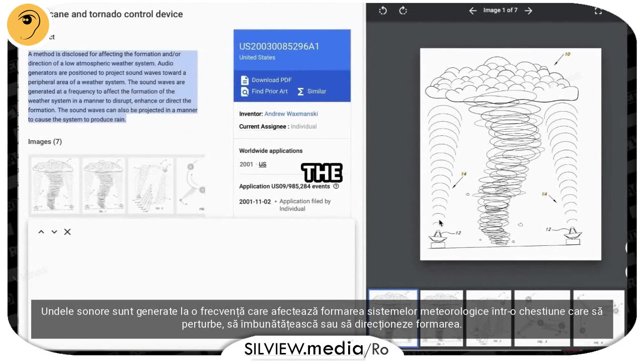Click the 'Worldwide applications' heading

pyautogui.click(x=271, y=151)
